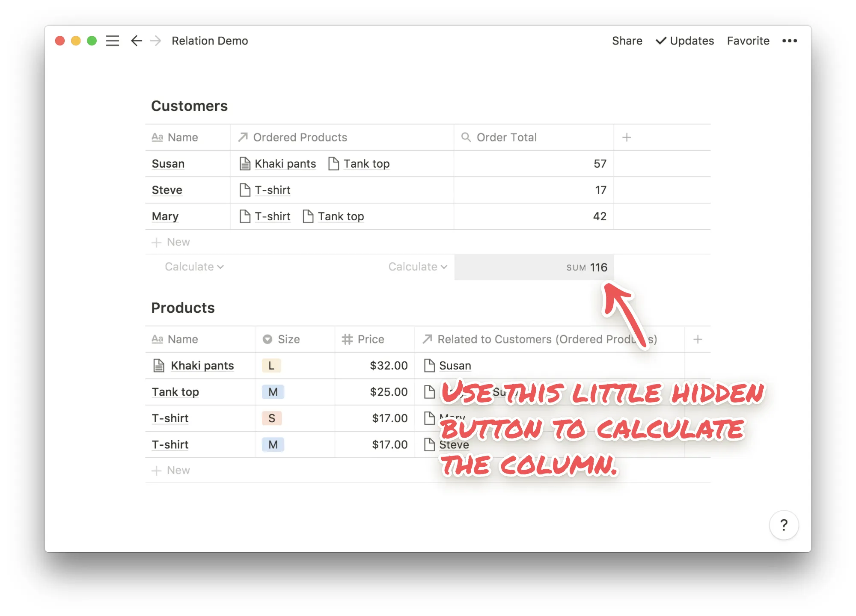Click Favorite in the top bar
The image size is (856, 616).
coord(748,41)
